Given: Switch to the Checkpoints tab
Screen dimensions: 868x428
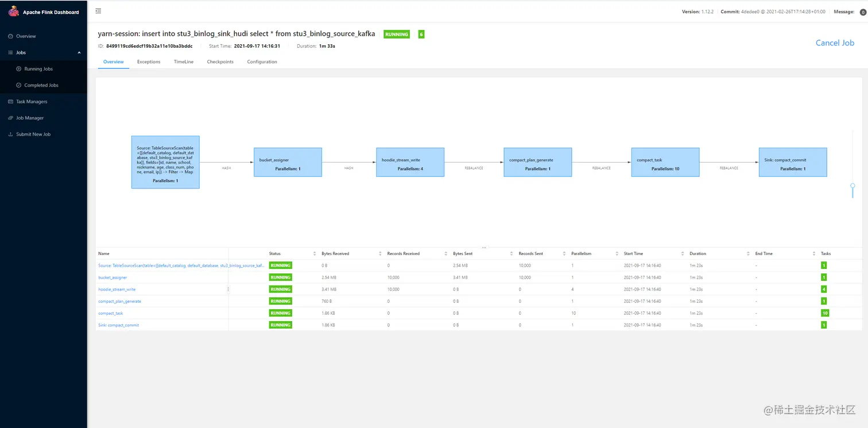Looking at the screenshot, I should pos(220,62).
